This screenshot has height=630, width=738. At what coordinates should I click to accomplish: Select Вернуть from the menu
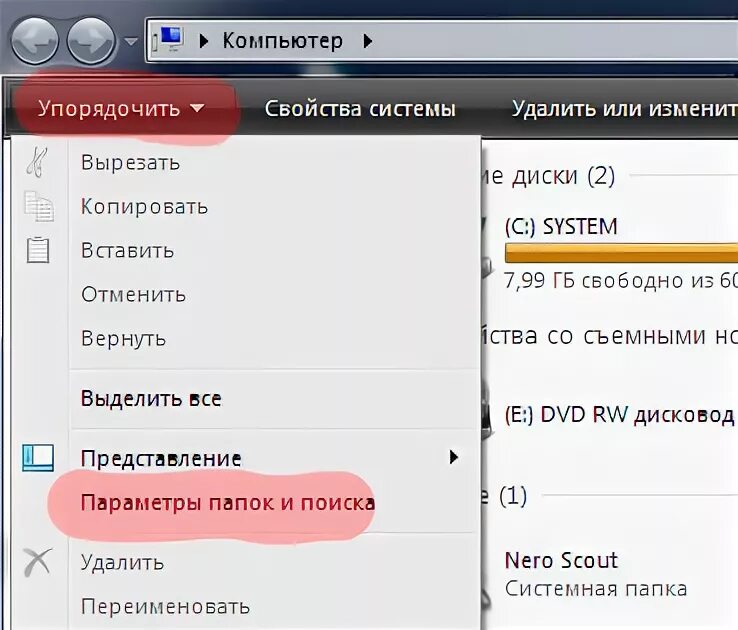coord(123,339)
